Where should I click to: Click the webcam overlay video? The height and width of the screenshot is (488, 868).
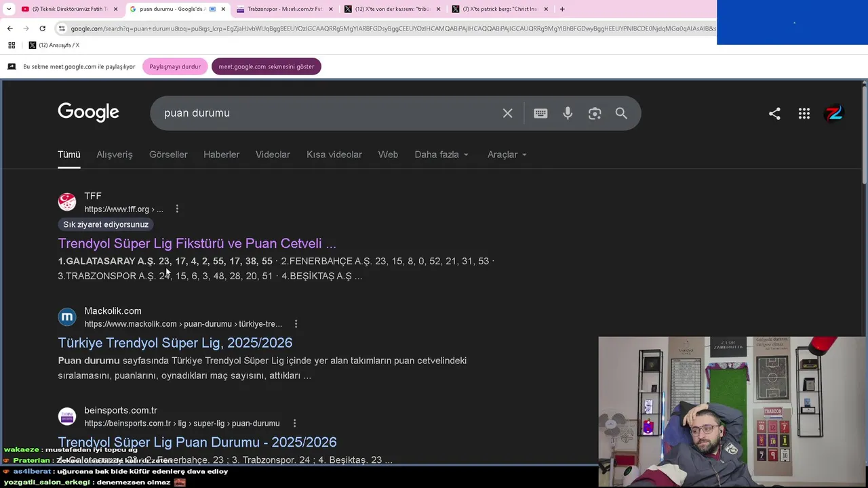coord(732,411)
